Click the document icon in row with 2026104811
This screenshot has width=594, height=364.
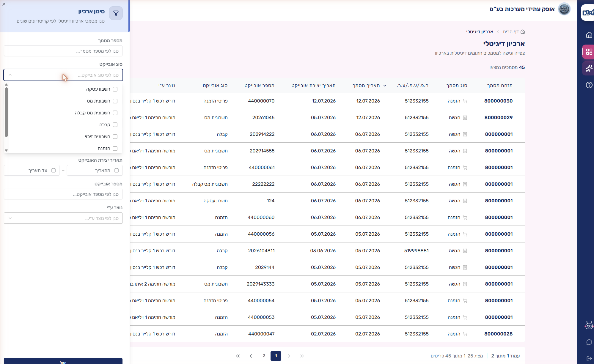pyautogui.click(x=465, y=251)
